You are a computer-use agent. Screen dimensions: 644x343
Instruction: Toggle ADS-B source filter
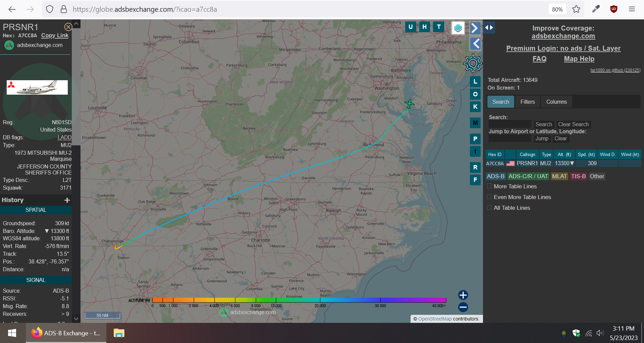[x=496, y=177]
